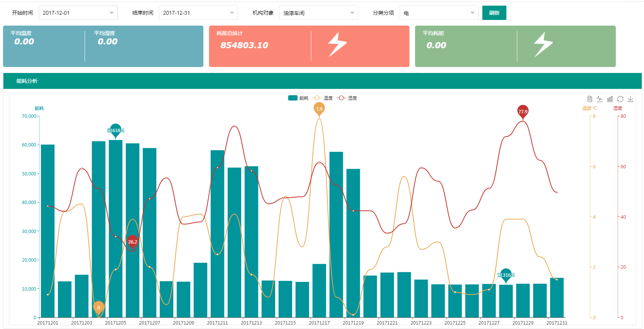Click the 7.9 temperature peak marker

(x=319, y=108)
